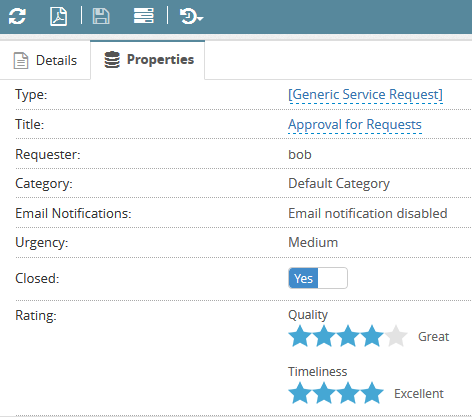Set Quality rating to five stars
Image resolution: width=472 pixels, height=417 pixels.
tap(396, 336)
